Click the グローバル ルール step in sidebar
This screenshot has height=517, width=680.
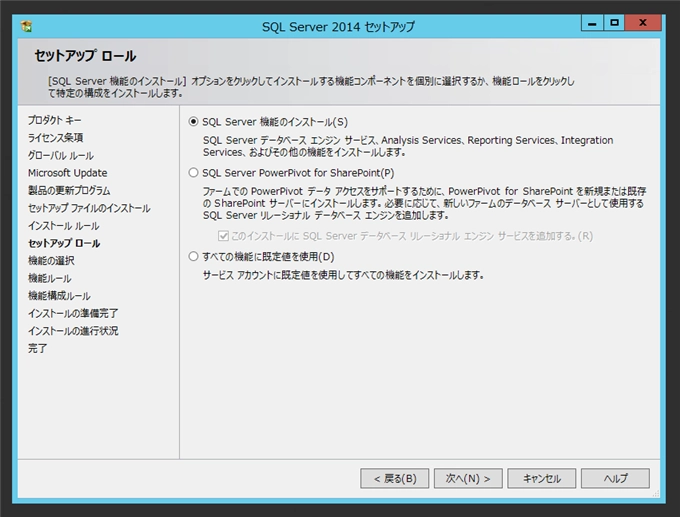pos(61,155)
